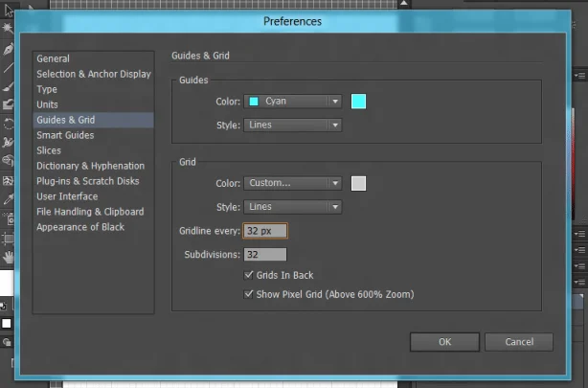The image size is (588, 388).
Task: Open General preferences category
Action: (94, 58)
